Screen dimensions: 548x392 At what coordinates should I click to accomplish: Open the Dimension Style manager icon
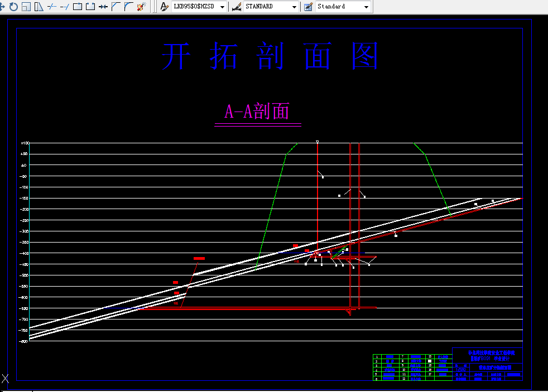coord(237,6)
